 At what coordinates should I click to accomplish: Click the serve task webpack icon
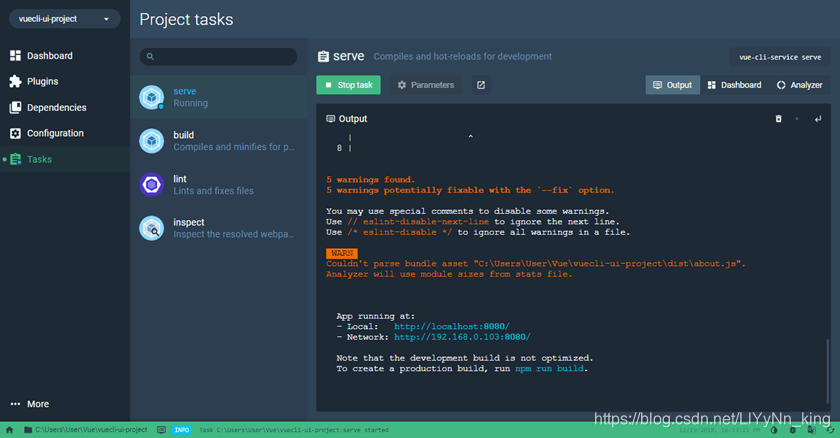pyautogui.click(x=152, y=97)
